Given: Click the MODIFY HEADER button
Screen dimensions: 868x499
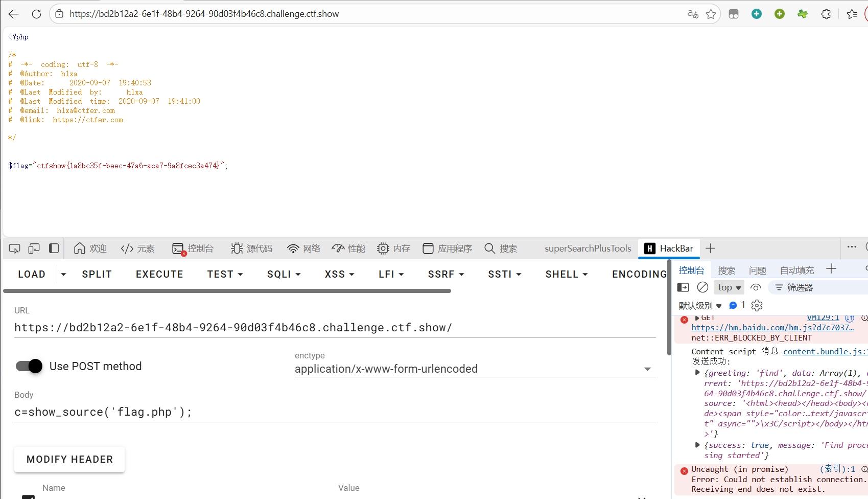Looking at the screenshot, I should pyautogui.click(x=69, y=459).
